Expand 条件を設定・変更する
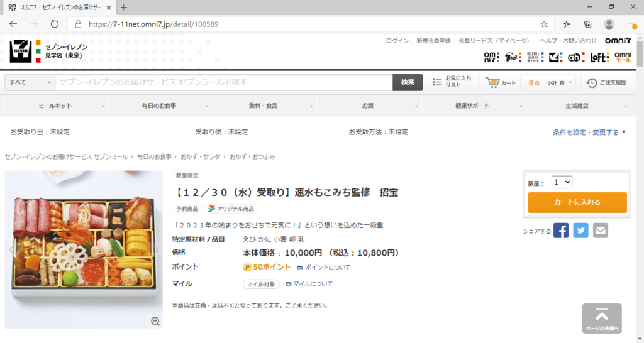 point(589,132)
